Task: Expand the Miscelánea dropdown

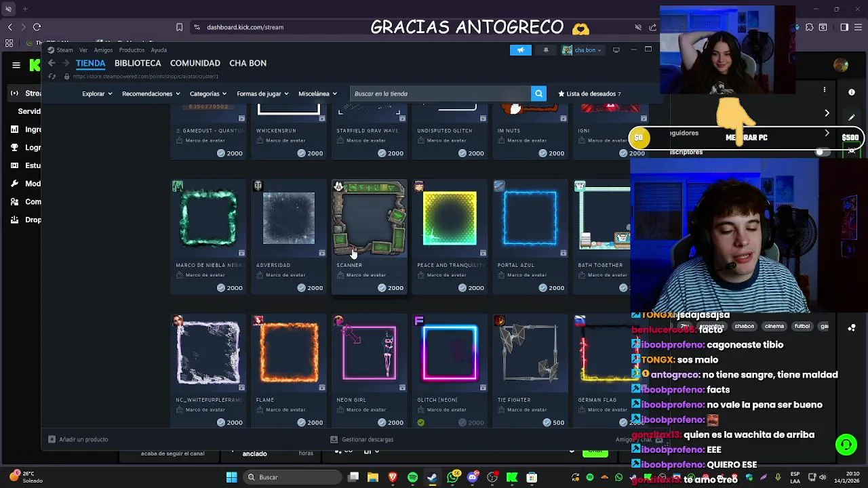Action: pyautogui.click(x=317, y=94)
